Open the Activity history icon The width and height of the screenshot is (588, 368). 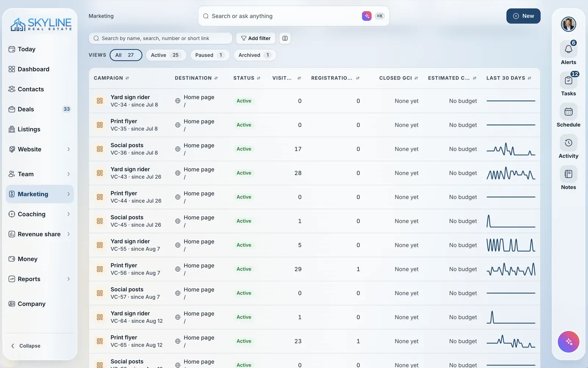click(x=568, y=143)
